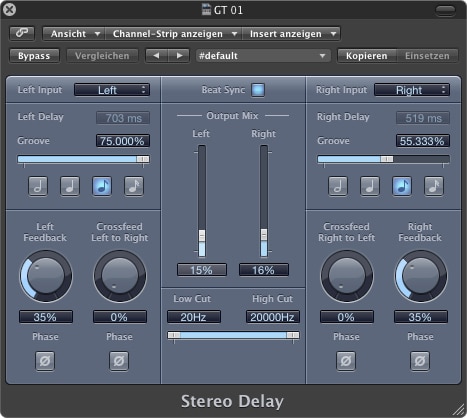The width and height of the screenshot is (467, 418).
Task: Select left delay sixteenth note button
Action: (134, 186)
